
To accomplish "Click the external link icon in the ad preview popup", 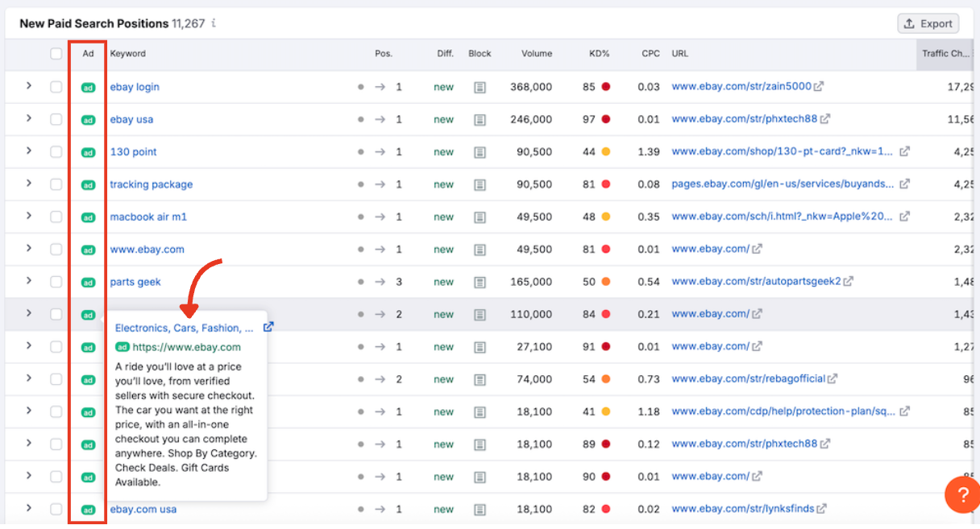I will [x=268, y=327].
